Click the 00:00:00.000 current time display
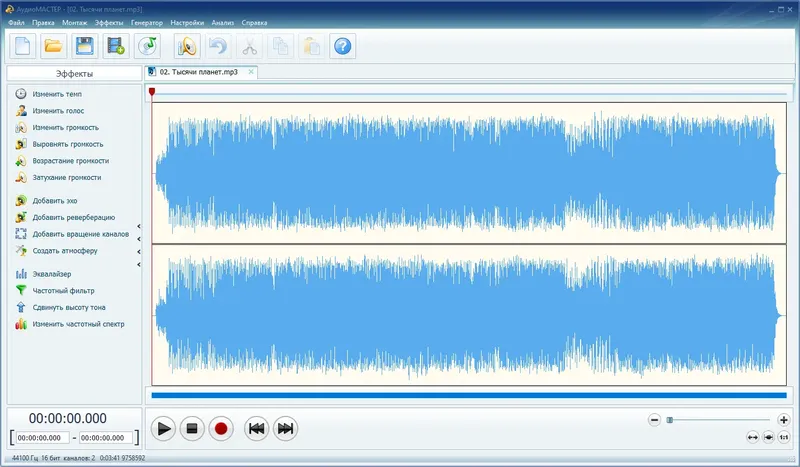Screen dimensions: 800x467 pos(68,419)
